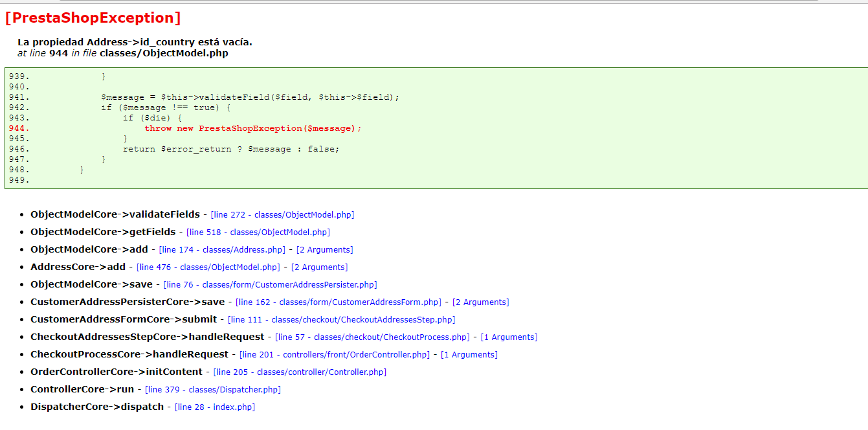Click the ObjectModelCore->add entry
Viewport: 868px width, 430px height.
(x=89, y=249)
